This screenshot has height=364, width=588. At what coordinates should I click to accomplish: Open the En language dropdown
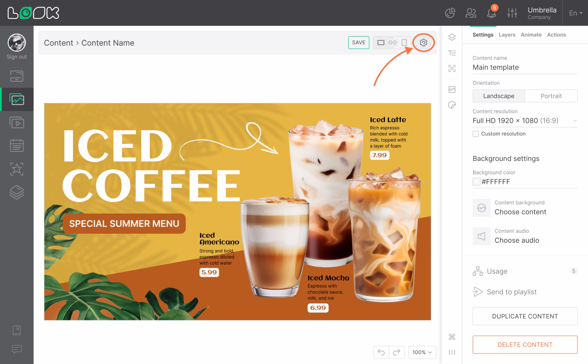pos(576,13)
